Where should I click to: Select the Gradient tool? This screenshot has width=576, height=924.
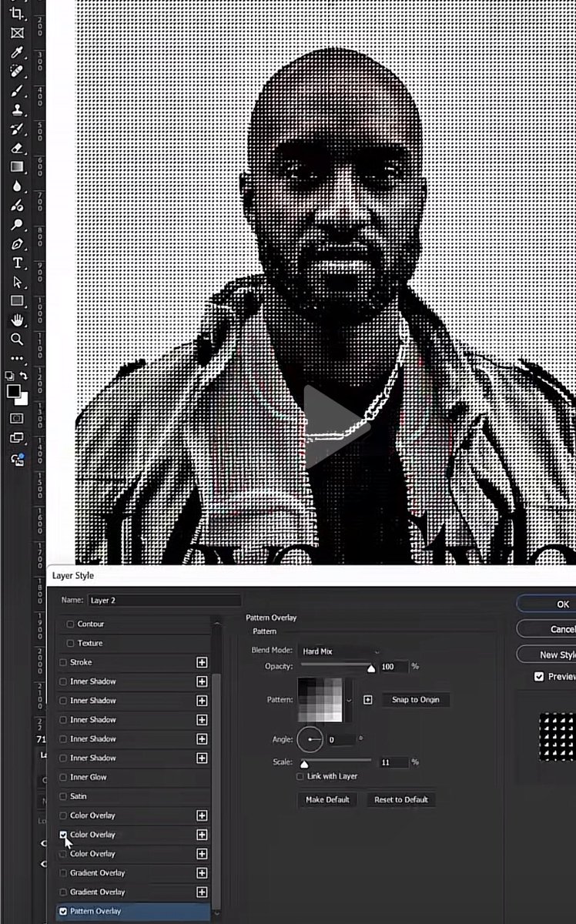pyautogui.click(x=17, y=166)
